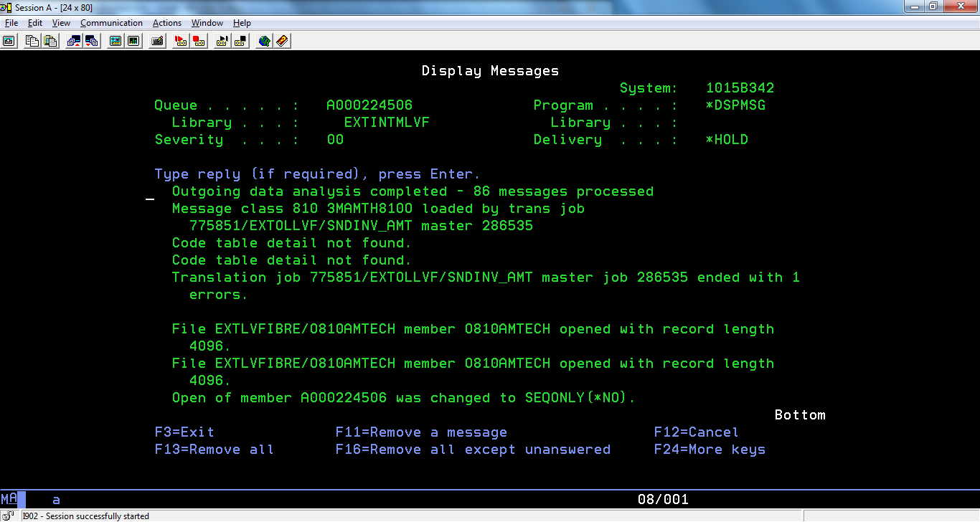The width and height of the screenshot is (980, 522).
Task: Open the globe Support toolbar icon
Action: [265, 41]
